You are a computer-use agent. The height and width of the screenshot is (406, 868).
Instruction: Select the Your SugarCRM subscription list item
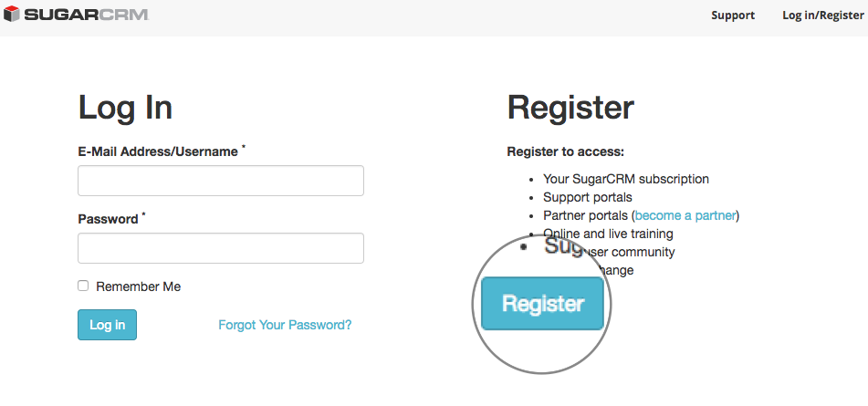click(x=626, y=179)
